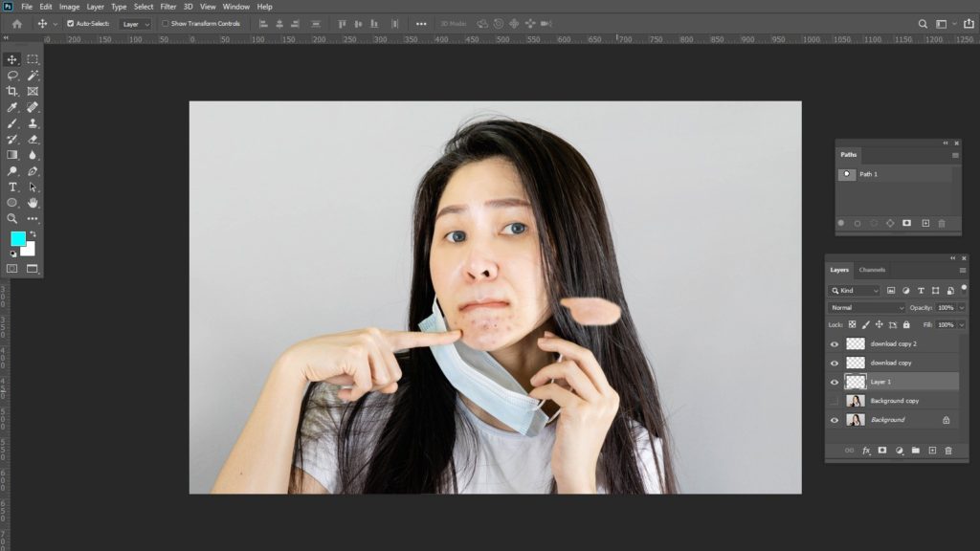Open the Kind filter dropdown
Image resolution: width=980 pixels, height=551 pixels.
coord(855,291)
